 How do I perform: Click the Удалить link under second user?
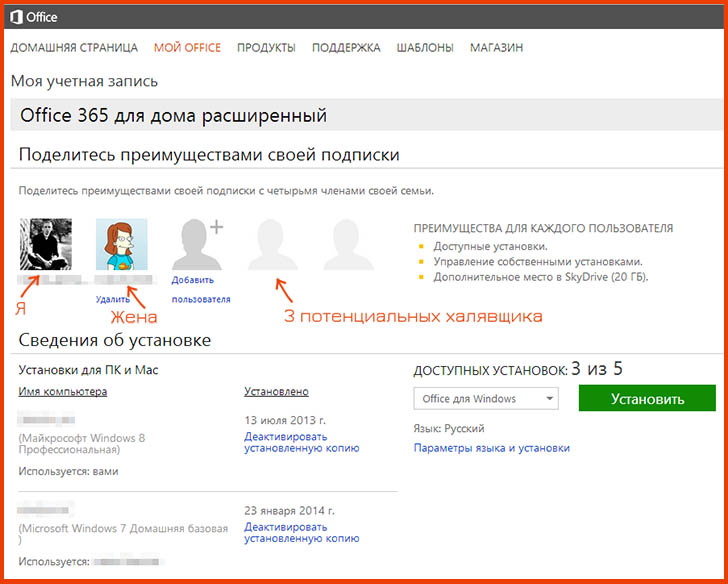113,299
